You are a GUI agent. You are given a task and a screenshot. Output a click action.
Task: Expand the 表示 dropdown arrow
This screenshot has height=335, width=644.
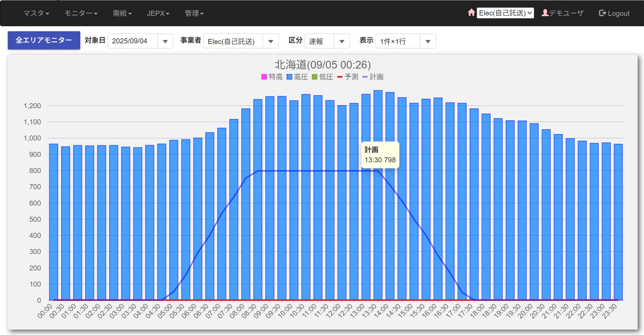pyautogui.click(x=428, y=41)
